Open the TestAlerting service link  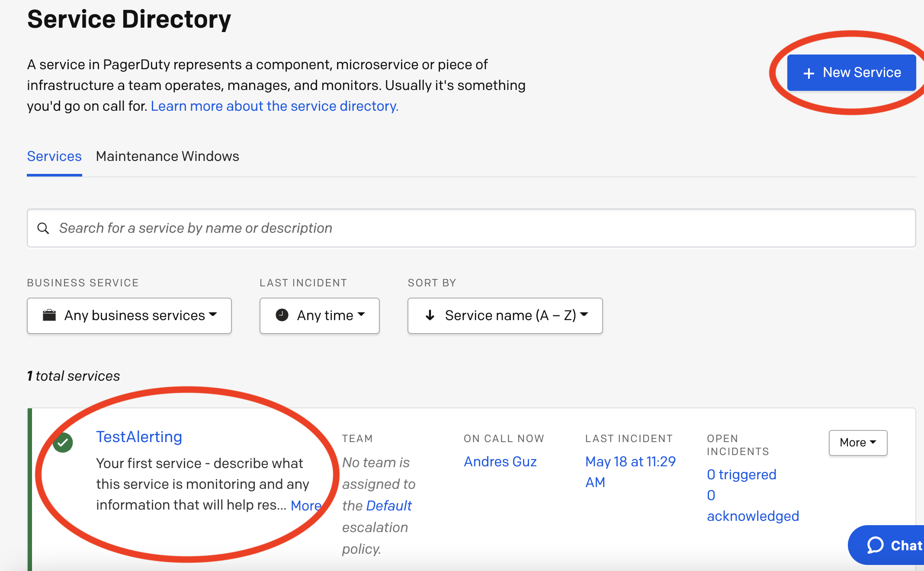pyautogui.click(x=139, y=437)
